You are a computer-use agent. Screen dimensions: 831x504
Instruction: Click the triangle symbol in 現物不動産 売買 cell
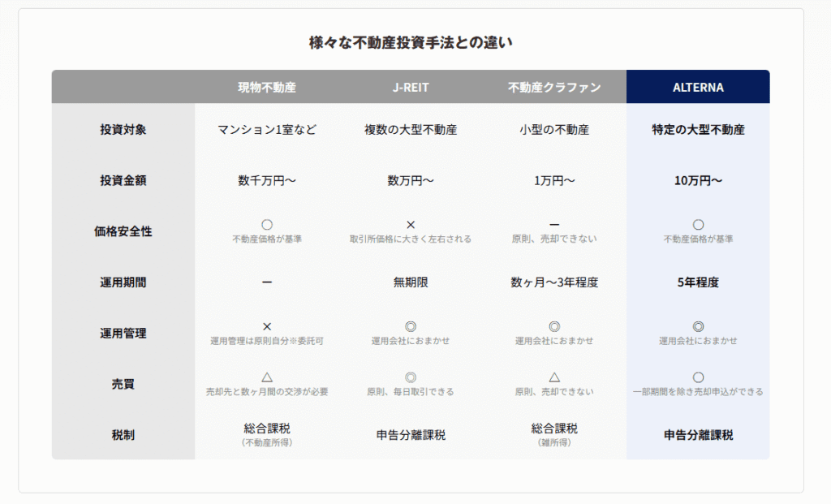point(267,377)
